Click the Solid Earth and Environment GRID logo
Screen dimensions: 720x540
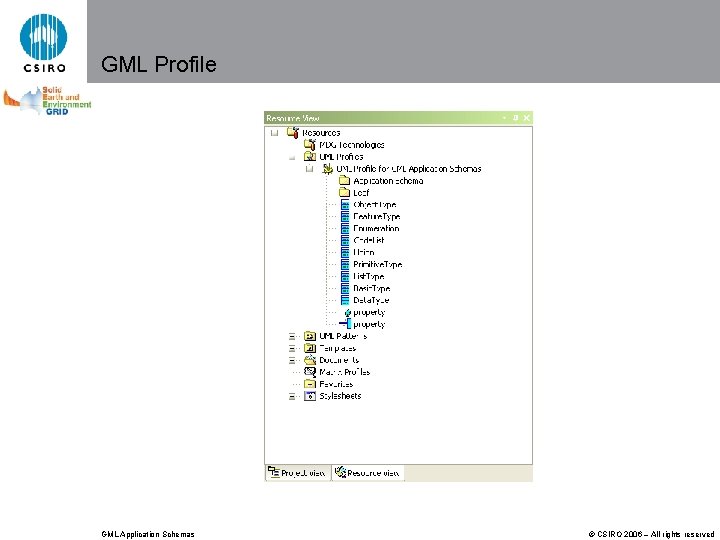coord(47,101)
